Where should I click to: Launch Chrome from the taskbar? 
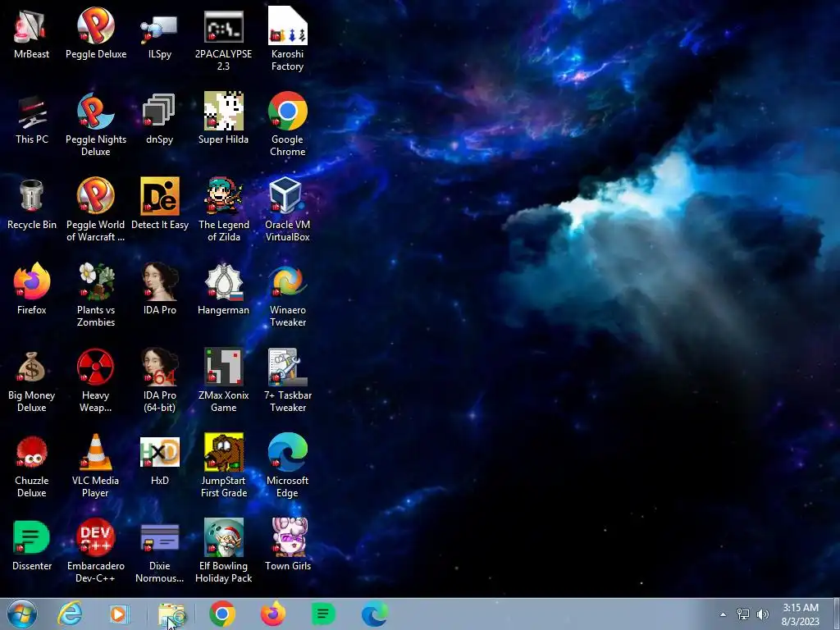tap(222, 614)
